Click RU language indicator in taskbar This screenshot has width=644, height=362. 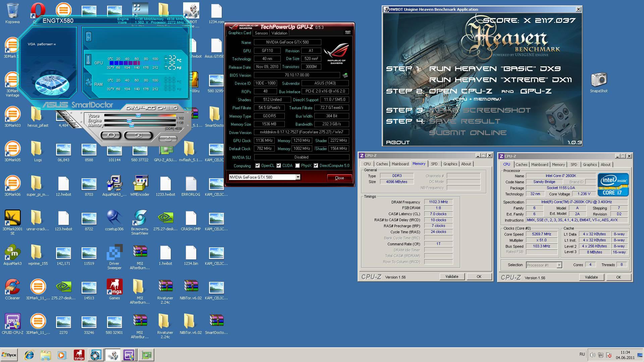click(582, 354)
